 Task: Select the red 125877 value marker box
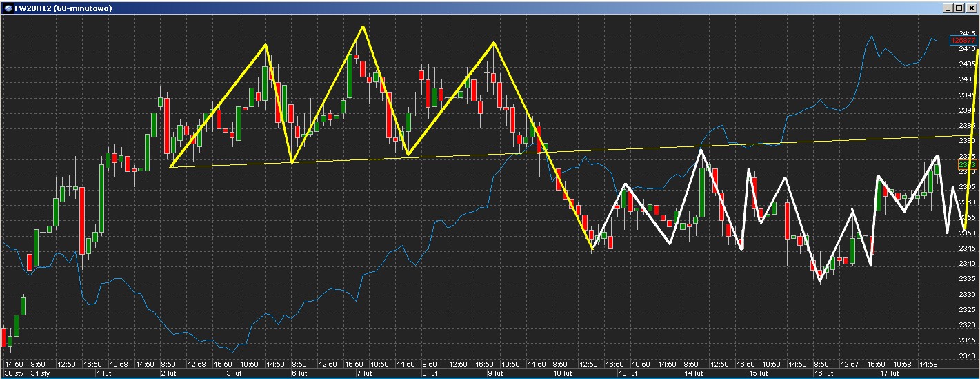(x=964, y=41)
